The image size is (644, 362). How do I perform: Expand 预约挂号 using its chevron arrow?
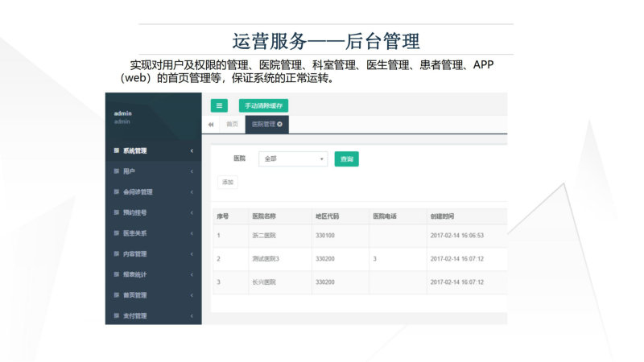pos(192,212)
